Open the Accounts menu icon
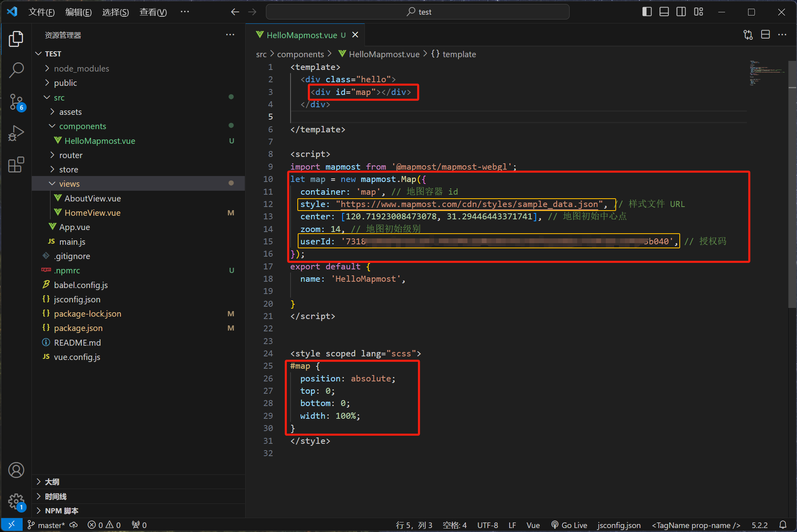The height and width of the screenshot is (532, 797). [16, 470]
